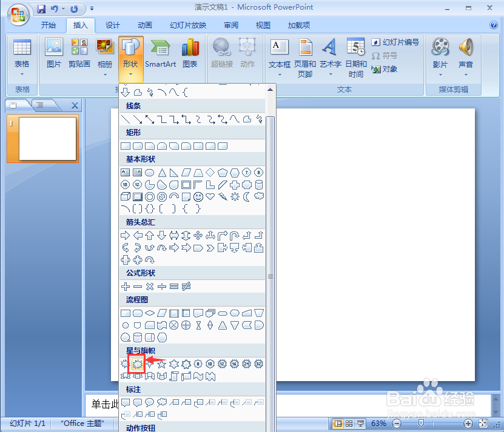
Task: Open the 幻灯片放映 ribbon tab
Action: 189,25
